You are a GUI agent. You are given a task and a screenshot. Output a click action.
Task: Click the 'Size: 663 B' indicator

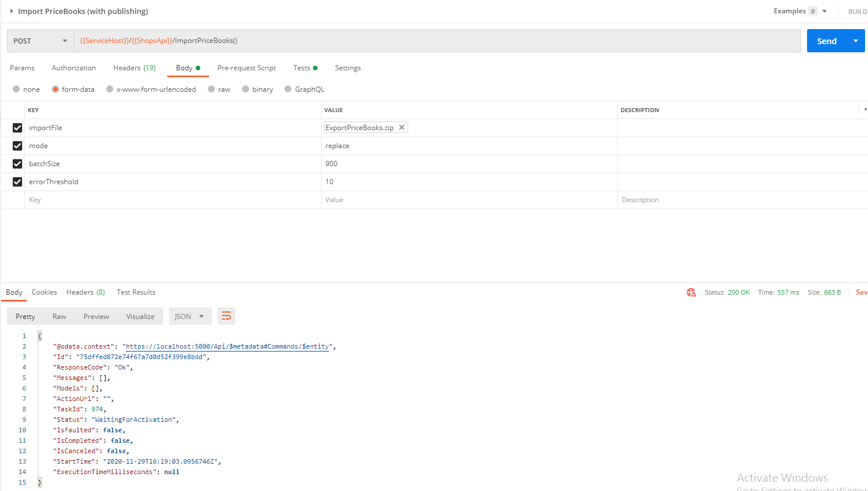[x=824, y=292]
